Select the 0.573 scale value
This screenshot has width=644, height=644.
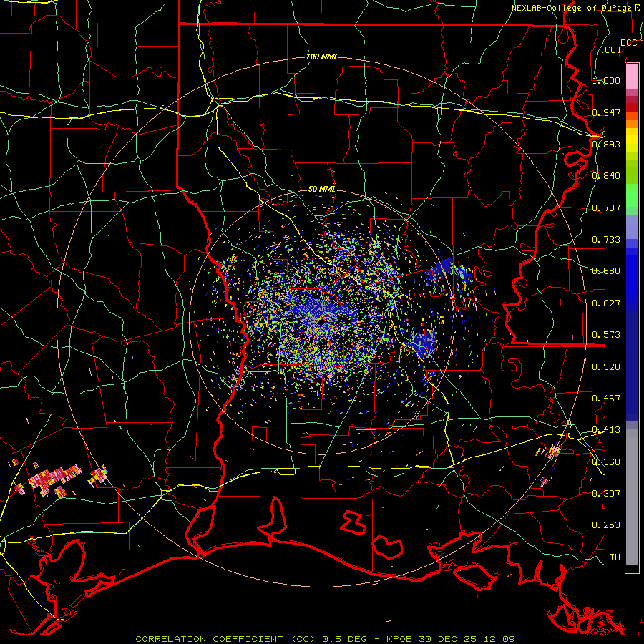pos(606,335)
